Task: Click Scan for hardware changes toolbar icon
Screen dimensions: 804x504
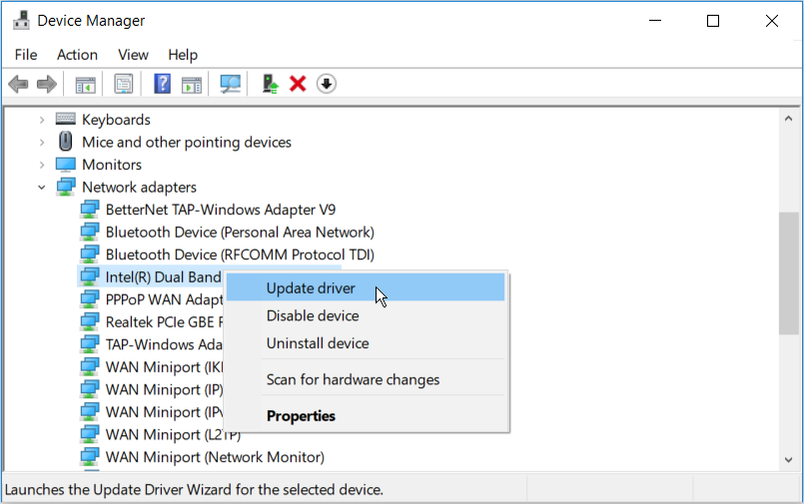Action: click(231, 84)
